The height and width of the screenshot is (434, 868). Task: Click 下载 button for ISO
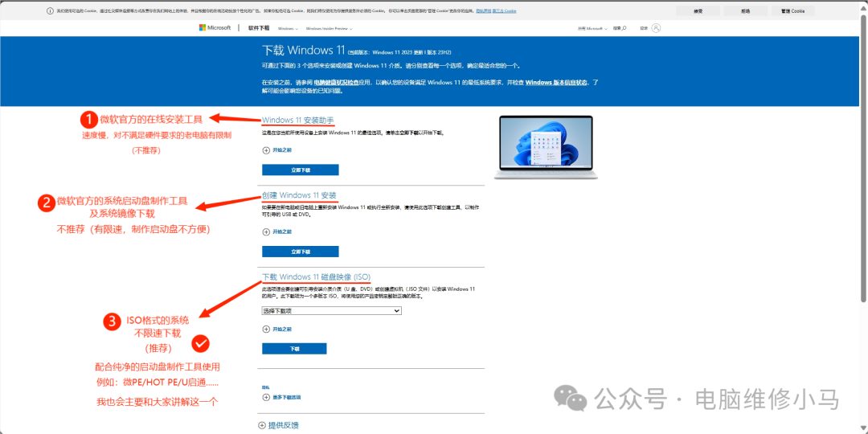click(x=294, y=349)
